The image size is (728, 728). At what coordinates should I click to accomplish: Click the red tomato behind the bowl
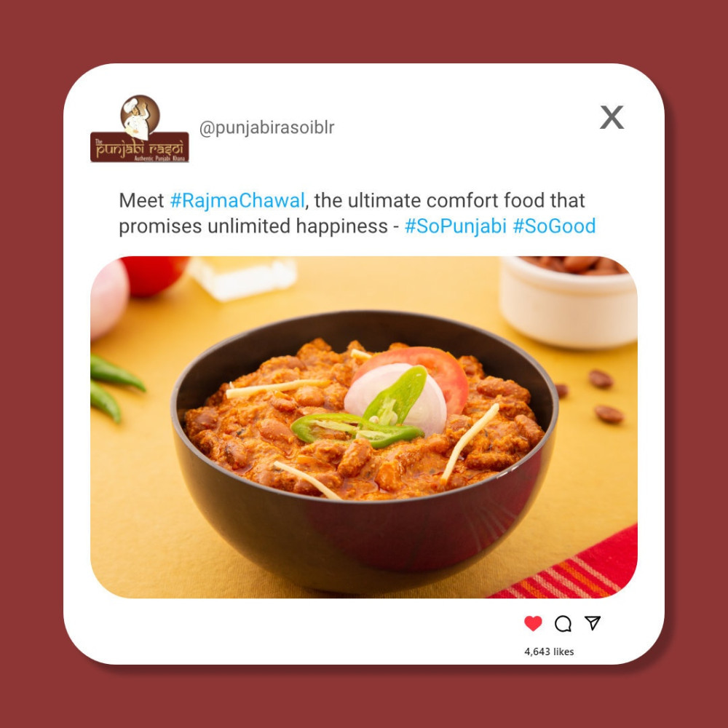155,275
